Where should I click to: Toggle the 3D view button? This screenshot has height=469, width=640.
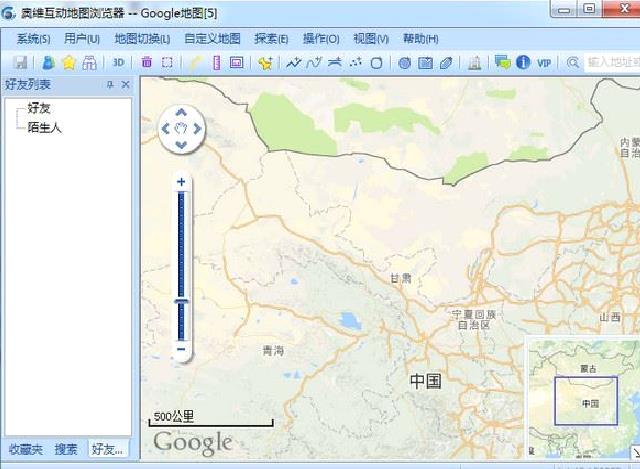pyautogui.click(x=118, y=62)
